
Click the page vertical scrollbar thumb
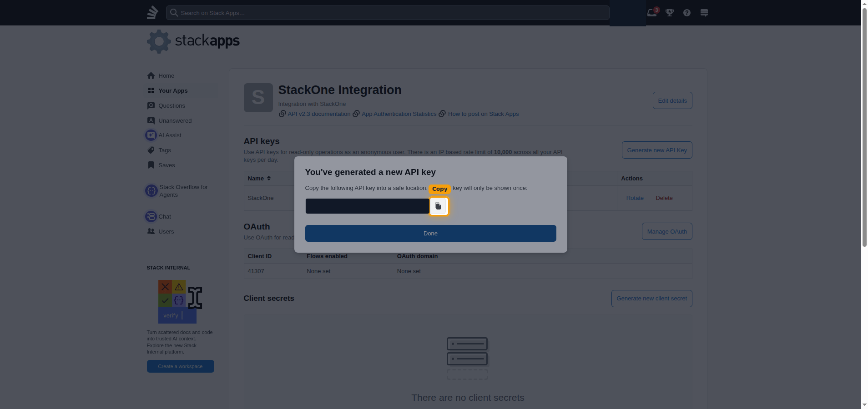point(864,127)
